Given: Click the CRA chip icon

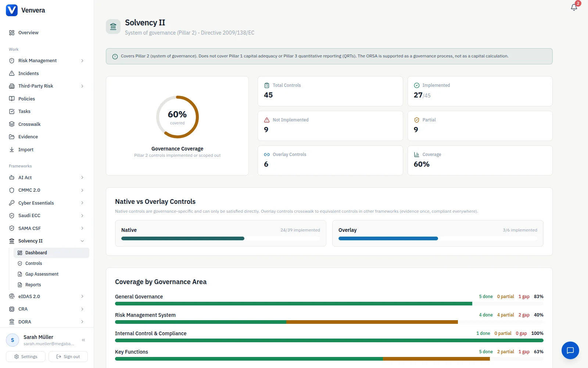Looking at the screenshot, I should pos(12,309).
